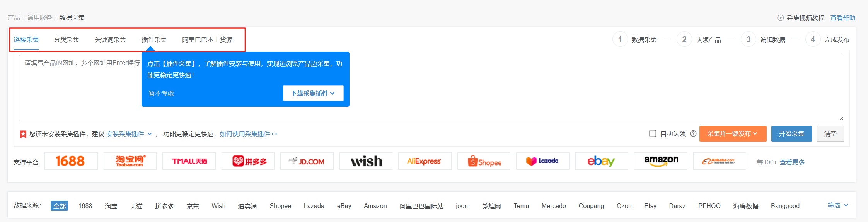Filter data source by 全部

point(60,206)
